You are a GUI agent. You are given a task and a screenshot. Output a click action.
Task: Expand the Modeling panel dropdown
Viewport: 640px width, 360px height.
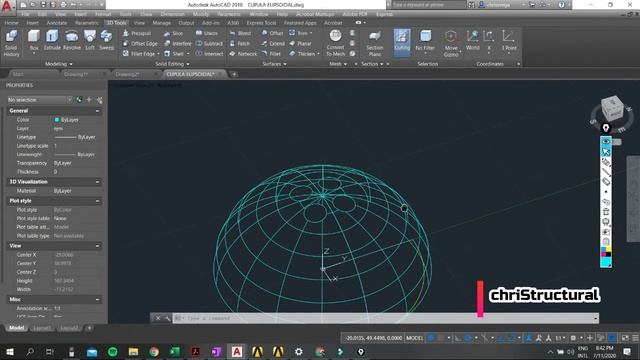(x=59, y=64)
